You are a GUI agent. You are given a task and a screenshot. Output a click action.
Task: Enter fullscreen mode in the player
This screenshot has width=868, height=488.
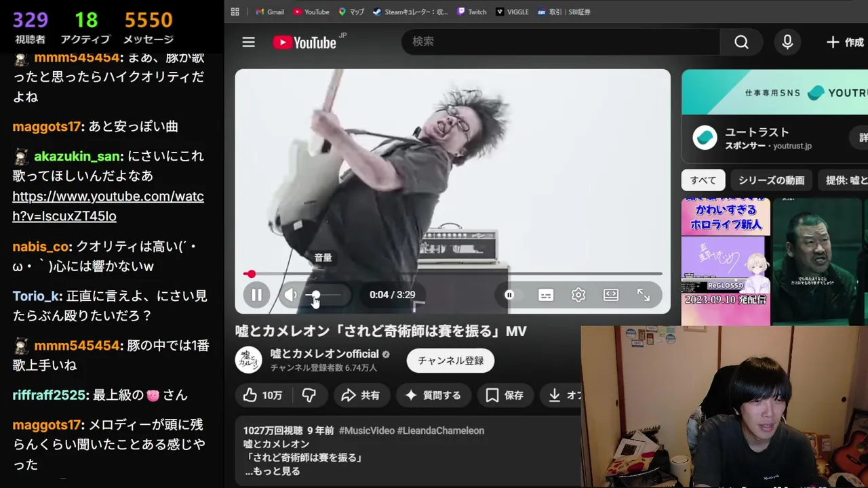point(644,295)
